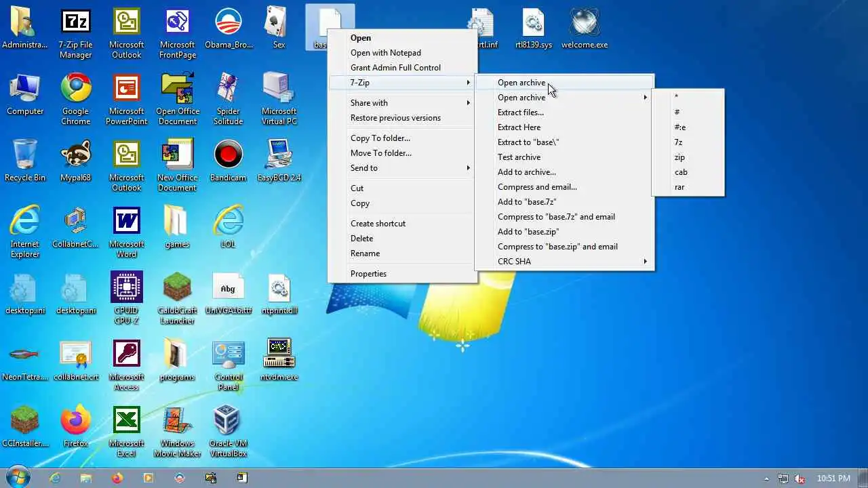Select Test archive
The height and width of the screenshot is (488, 868).
565,157
